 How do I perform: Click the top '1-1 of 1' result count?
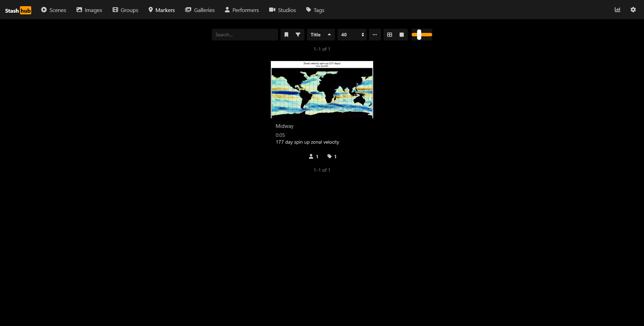pyautogui.click(x=322, y=49)
